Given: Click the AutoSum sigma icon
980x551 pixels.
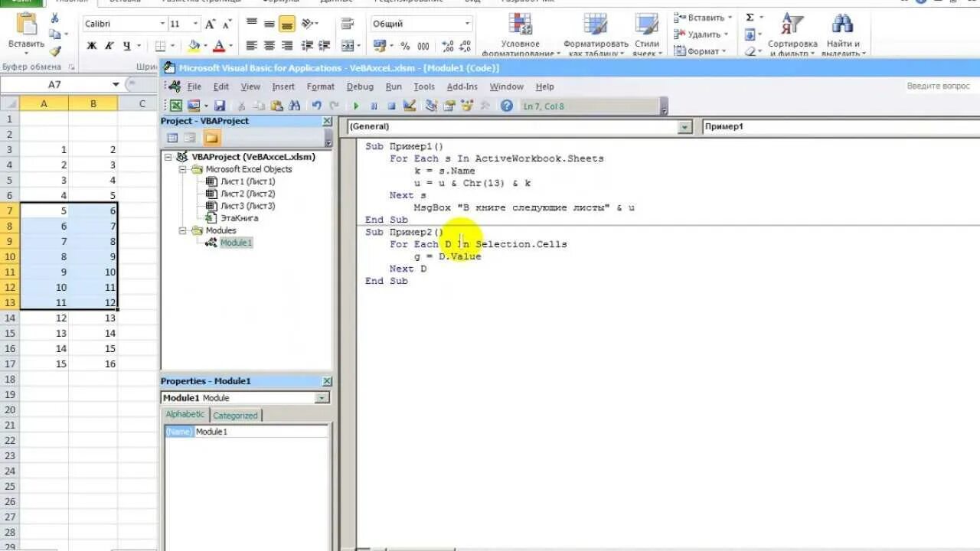Looking at the screenshot, I should [750, 18].
